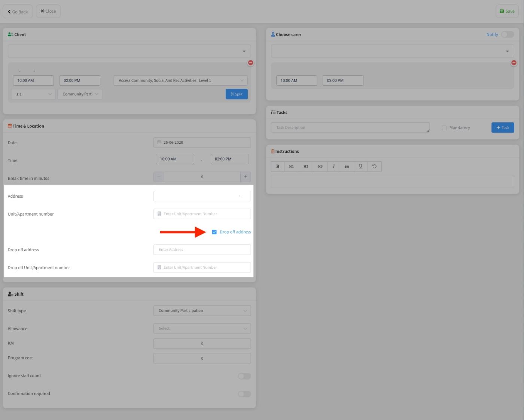
Task: Insert bullet list in Instructions editor
Action: point(347,167)
